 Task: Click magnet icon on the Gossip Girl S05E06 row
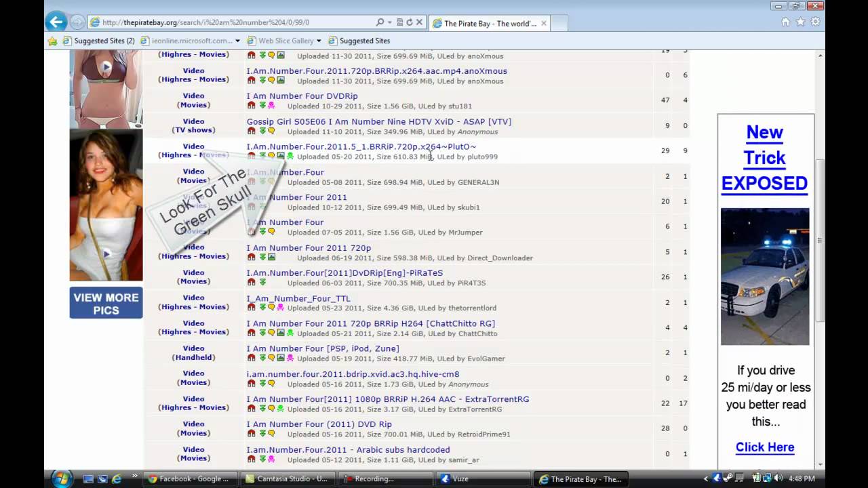[252, 131]
